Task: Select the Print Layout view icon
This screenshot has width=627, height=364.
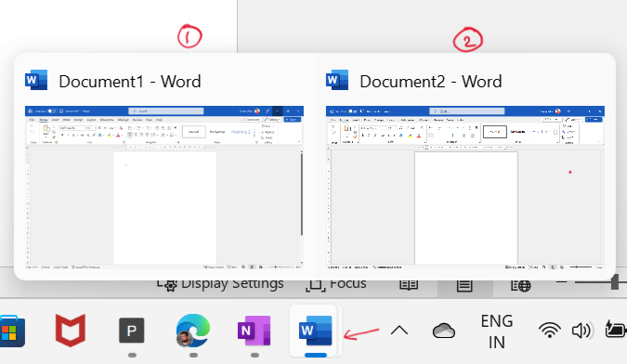Action: (x=464, y=285)
